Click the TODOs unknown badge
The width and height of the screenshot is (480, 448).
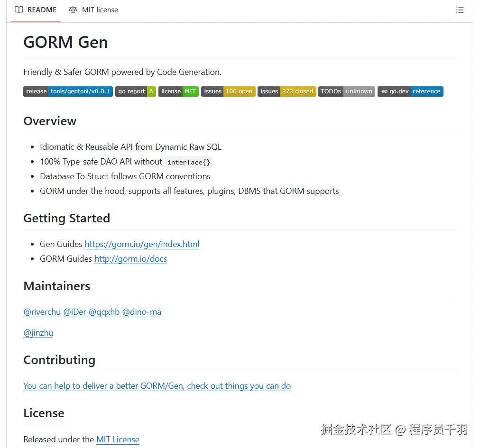tap(347, 91)
